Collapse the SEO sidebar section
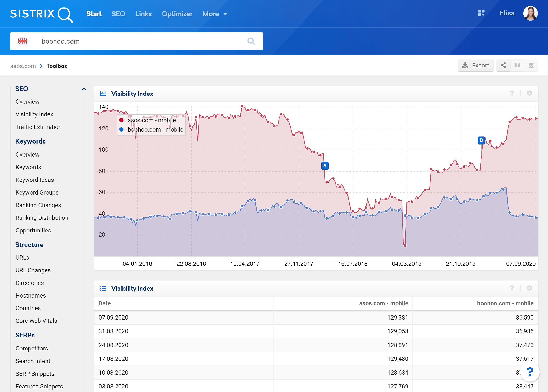Screen dimensions: 548x392 pos(84,89)
